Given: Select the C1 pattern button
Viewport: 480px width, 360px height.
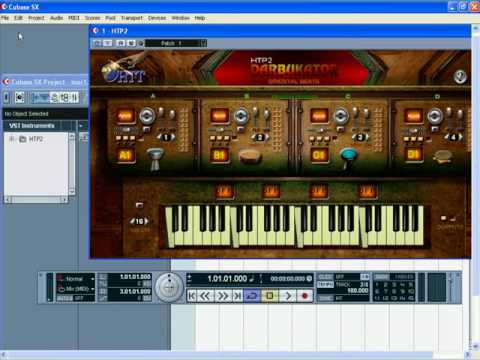Looking at the screenshot, I should 319,155.
